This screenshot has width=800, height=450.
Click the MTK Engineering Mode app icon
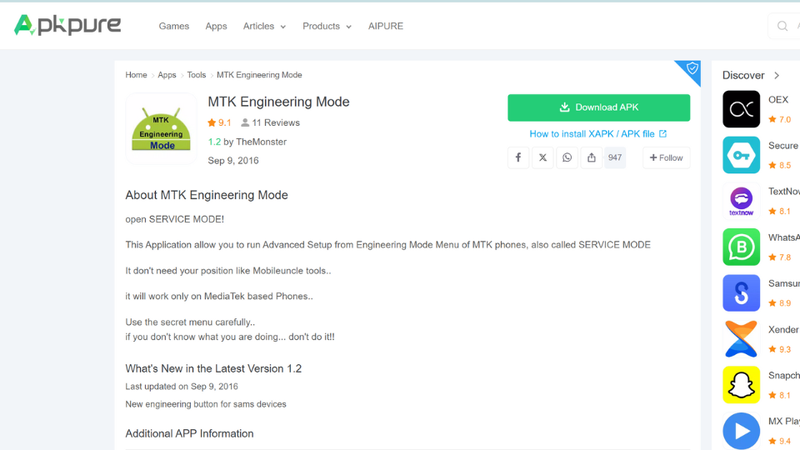[161, 129]
